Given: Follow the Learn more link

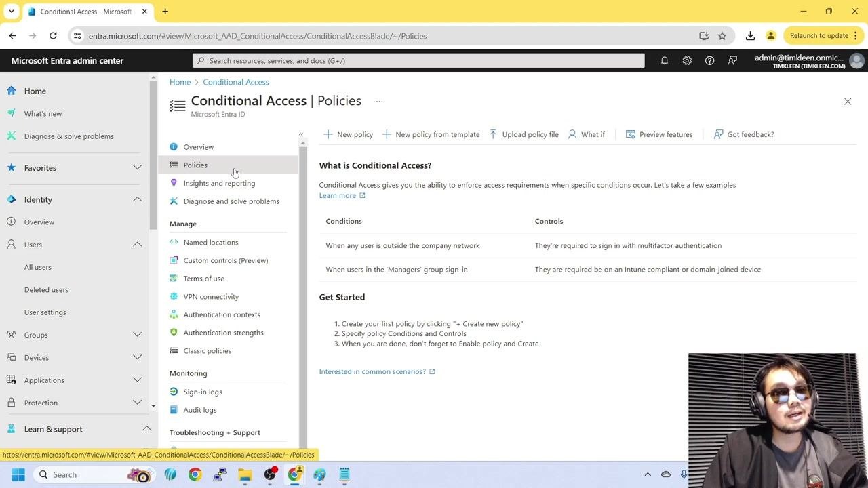Looking at the screenshot, I should (342, 195).
